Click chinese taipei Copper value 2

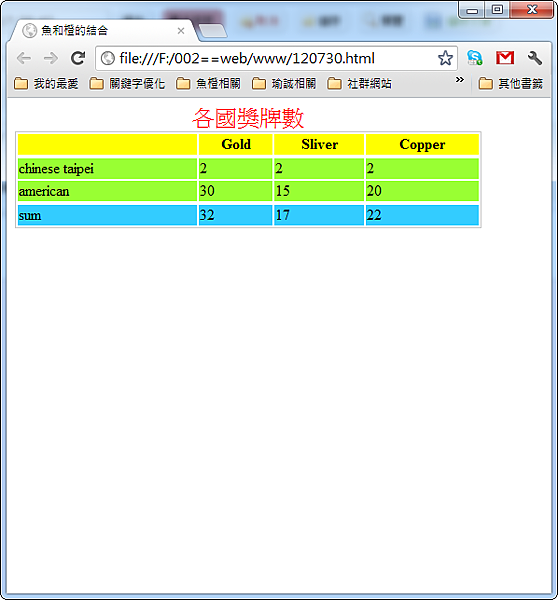370,168
